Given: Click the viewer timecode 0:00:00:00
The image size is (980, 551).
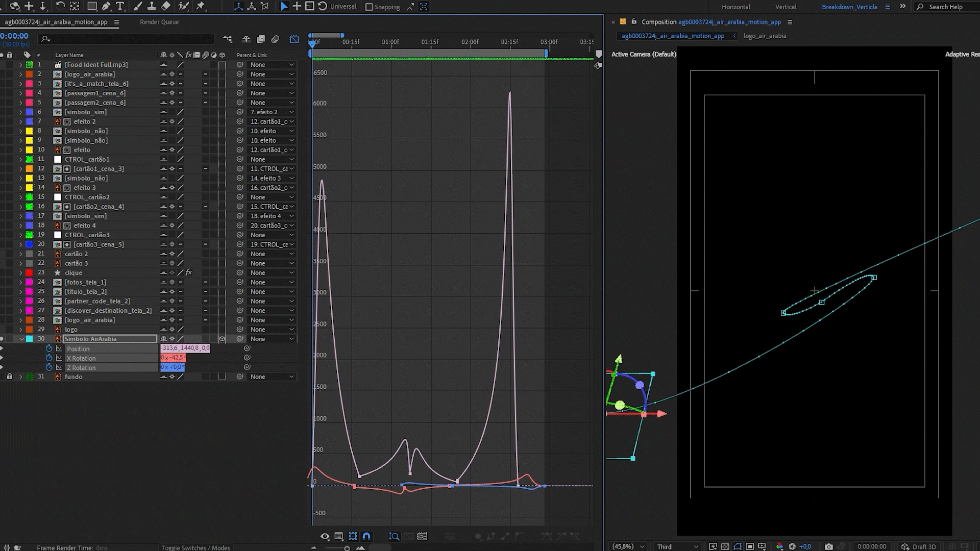Looking at the screenshot, I should tap(872, 546).
